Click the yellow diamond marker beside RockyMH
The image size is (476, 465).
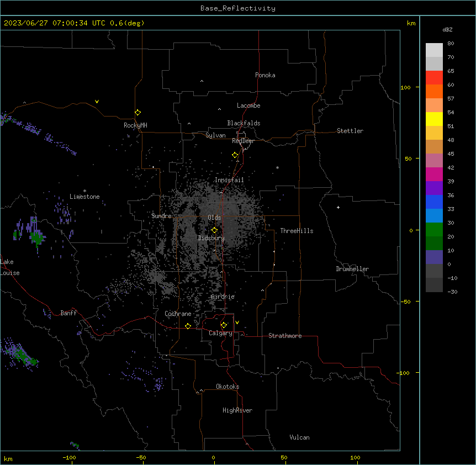click(138, 113)
